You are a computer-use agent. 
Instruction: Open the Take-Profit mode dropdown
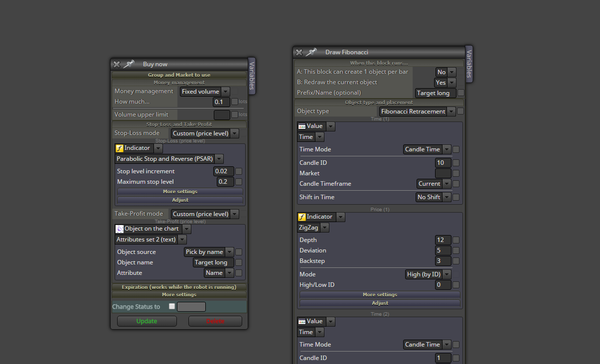[x=205, y=214]
